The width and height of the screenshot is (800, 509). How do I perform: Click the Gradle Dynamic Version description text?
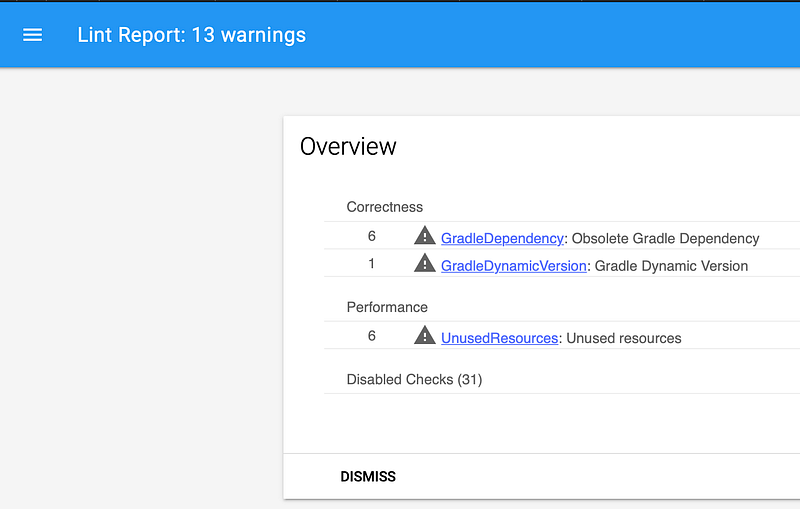[671, 265]
